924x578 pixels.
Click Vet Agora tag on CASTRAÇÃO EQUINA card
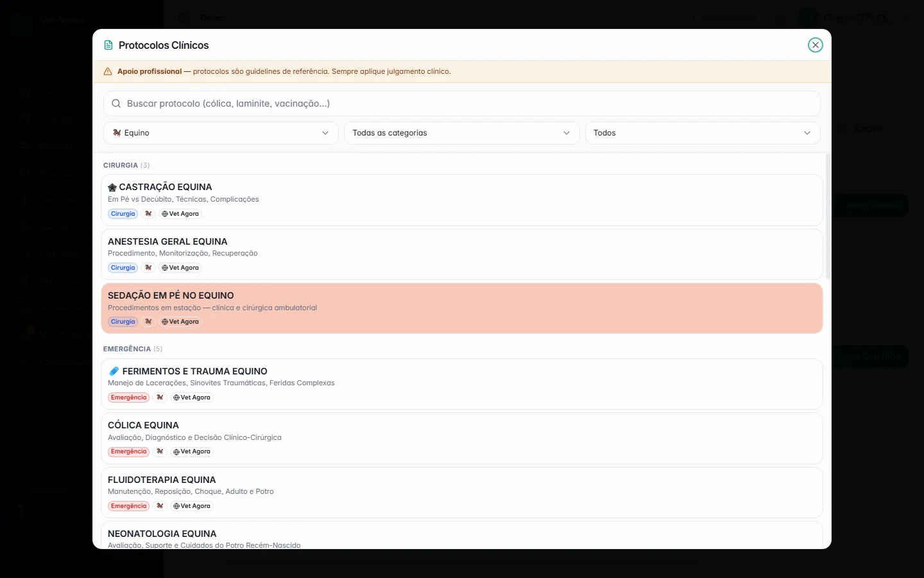pyautogui.click(x=180, y=214)
